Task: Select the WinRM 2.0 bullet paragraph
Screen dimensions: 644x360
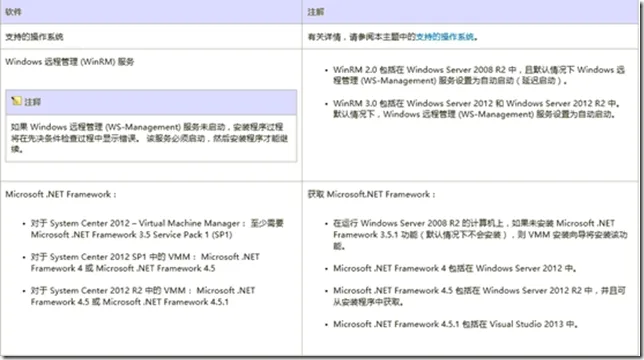Action: click(x=479, y=75)
